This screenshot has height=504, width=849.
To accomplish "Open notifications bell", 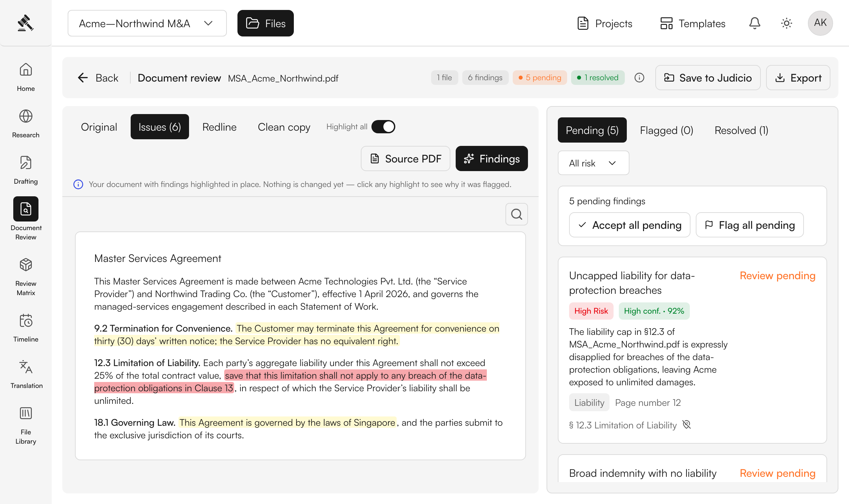I will coord(754,23).
